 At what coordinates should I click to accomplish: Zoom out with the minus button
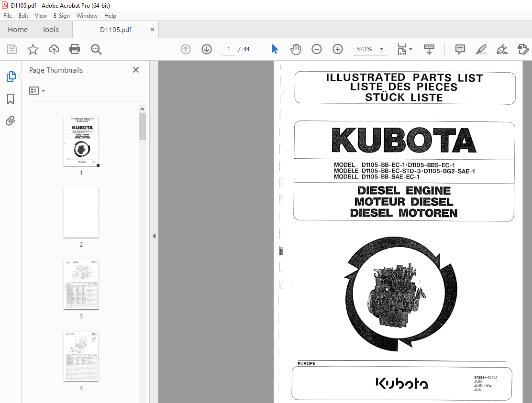point(317,50)
